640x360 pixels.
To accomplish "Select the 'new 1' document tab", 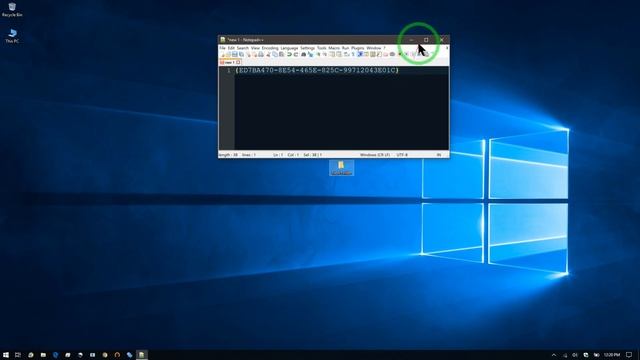I will 229,62.
